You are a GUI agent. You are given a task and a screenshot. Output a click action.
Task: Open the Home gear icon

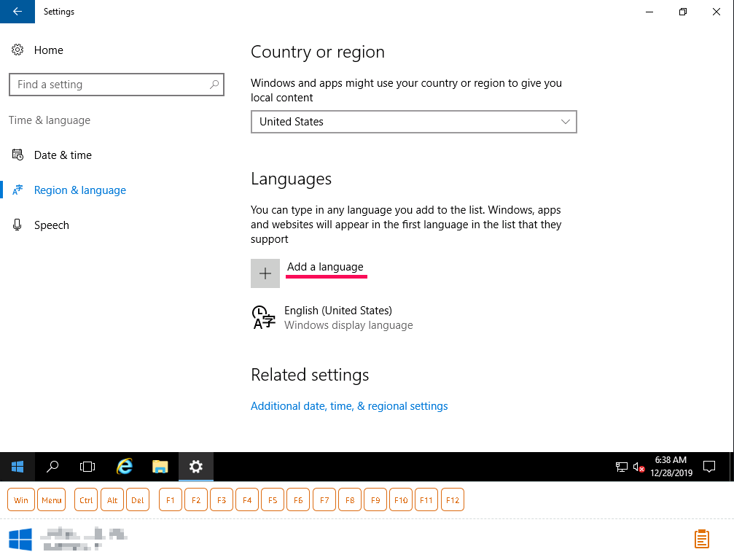coord(17,50)
